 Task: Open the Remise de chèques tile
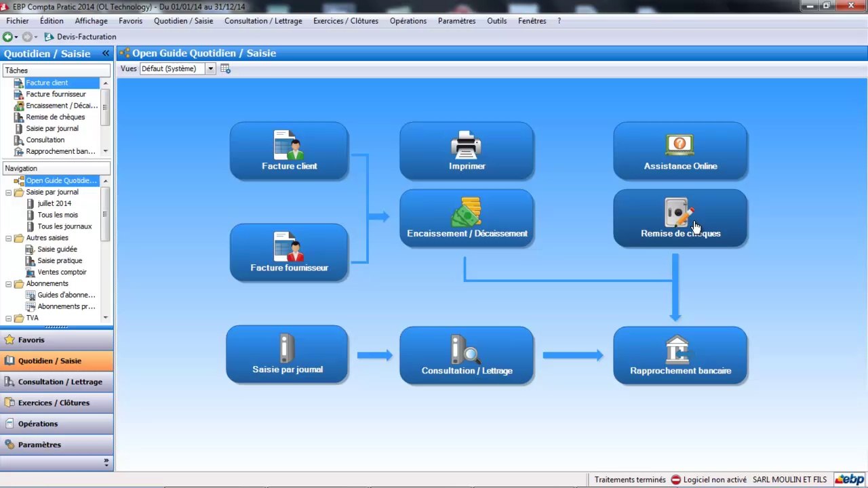click(x=680, y=218)
